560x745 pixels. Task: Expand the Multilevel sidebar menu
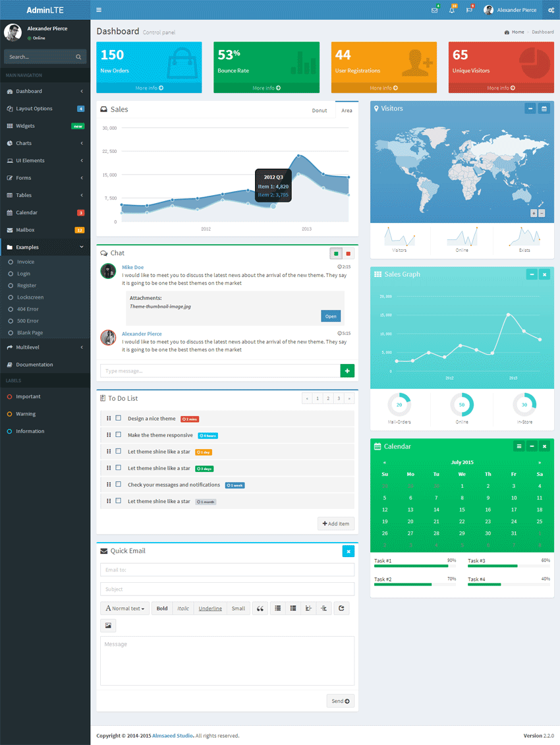coord(45,347)
